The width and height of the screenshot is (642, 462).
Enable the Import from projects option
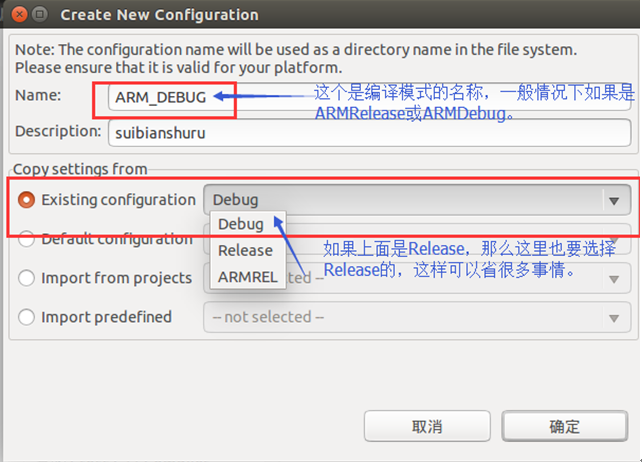(x=27, y=278)
